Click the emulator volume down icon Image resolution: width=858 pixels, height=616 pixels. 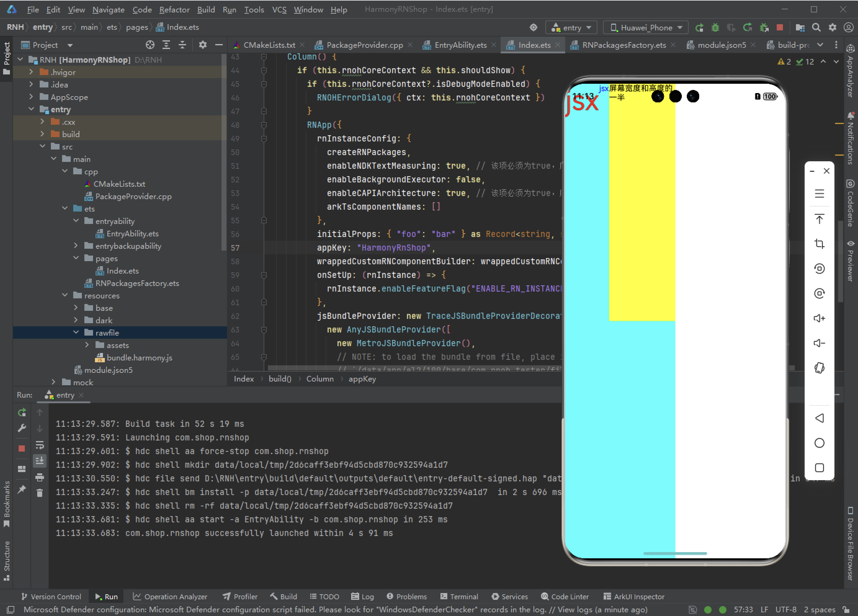click(819, 343)
